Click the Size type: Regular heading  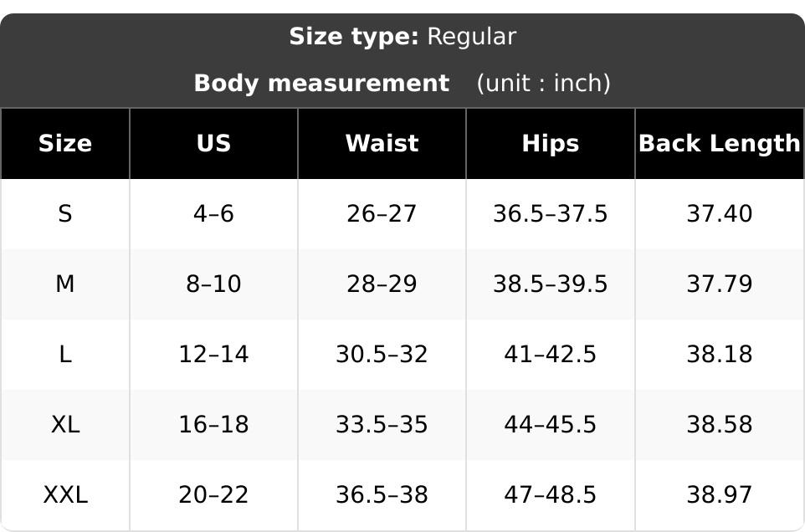402,37
